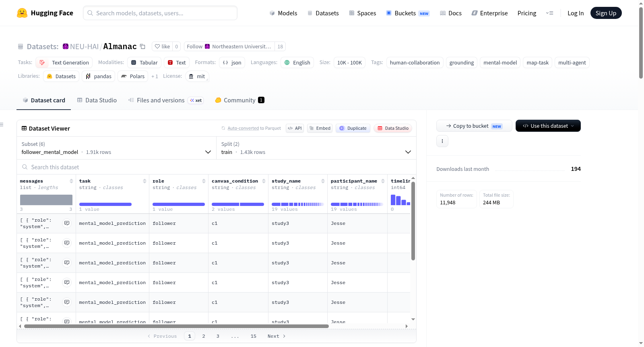Open the Community tab
The width and height of the screenshot is (644, 347).
coord(239,100)
